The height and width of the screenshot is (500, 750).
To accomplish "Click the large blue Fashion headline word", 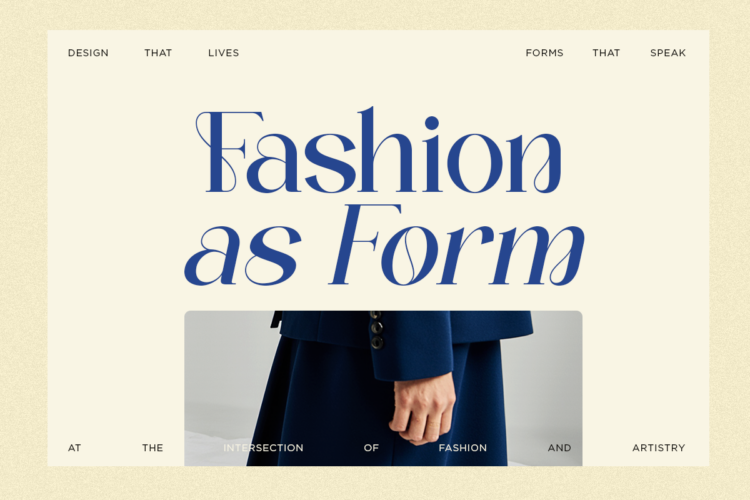I will tap(378, 151).
